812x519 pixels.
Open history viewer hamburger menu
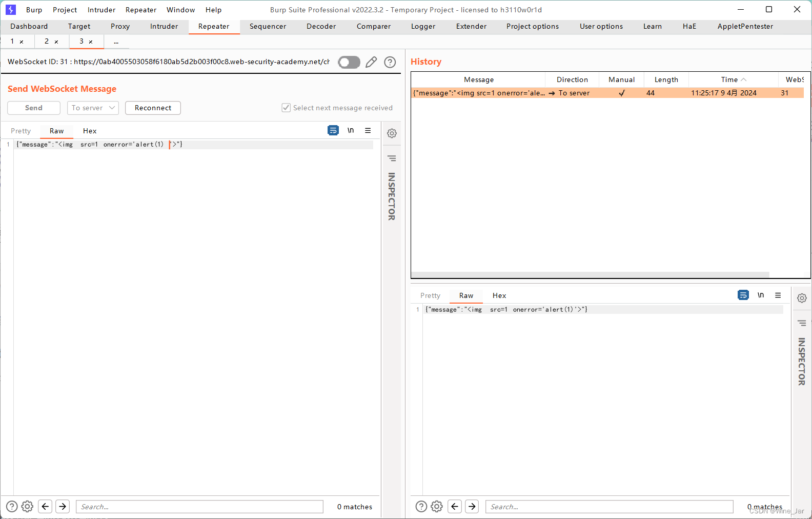point(778,295)
